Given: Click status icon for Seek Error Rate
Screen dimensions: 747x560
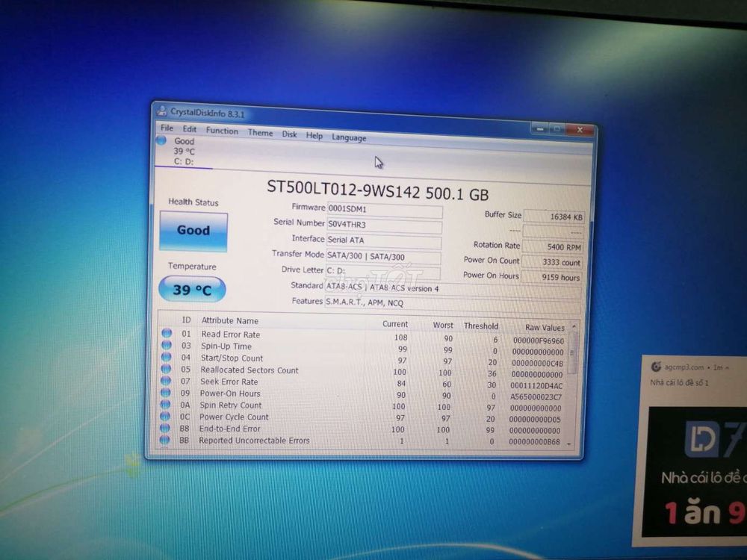Looking at the screenshot, I should click(x=166, y=381).
